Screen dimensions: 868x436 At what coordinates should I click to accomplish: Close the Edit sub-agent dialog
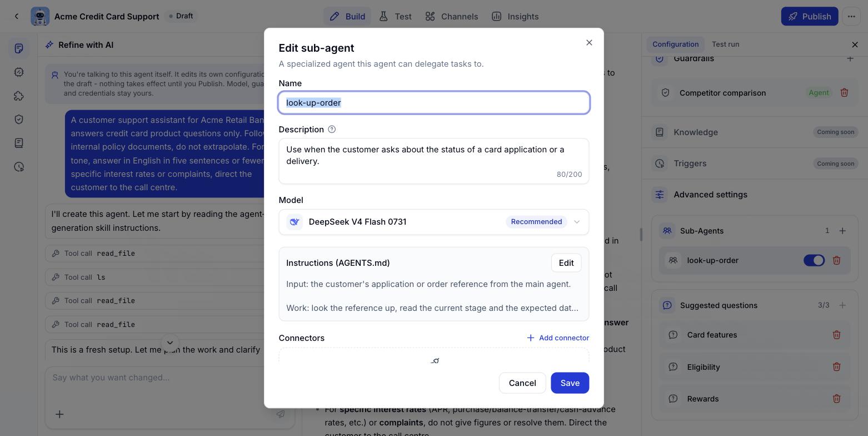(589, 43)
